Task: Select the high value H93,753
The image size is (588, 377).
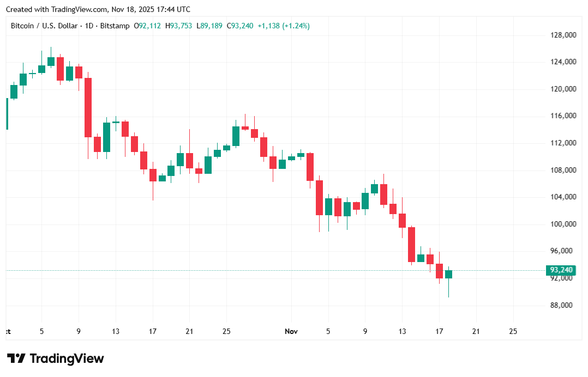Action: [179, 26]
